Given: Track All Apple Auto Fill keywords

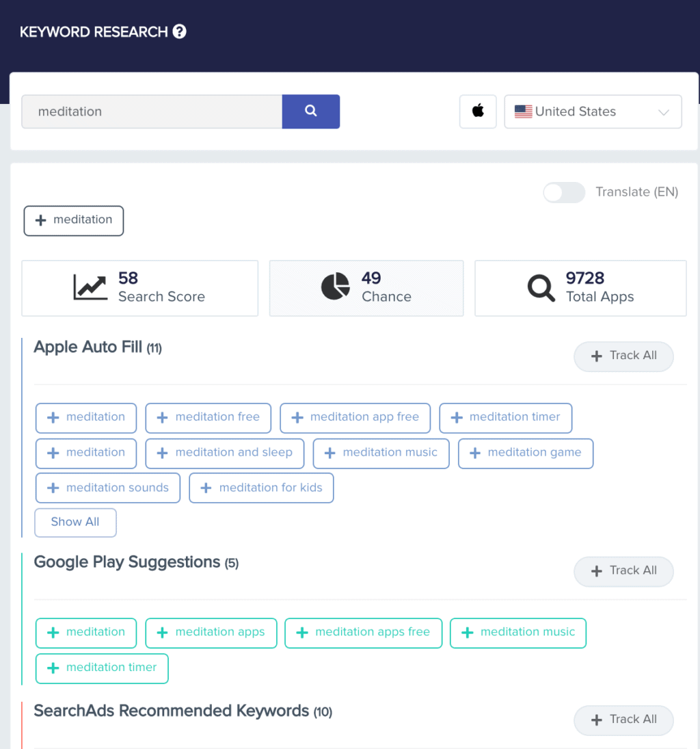Looking at the screenshot, I should pyautogui.click(x=623, y=356).
